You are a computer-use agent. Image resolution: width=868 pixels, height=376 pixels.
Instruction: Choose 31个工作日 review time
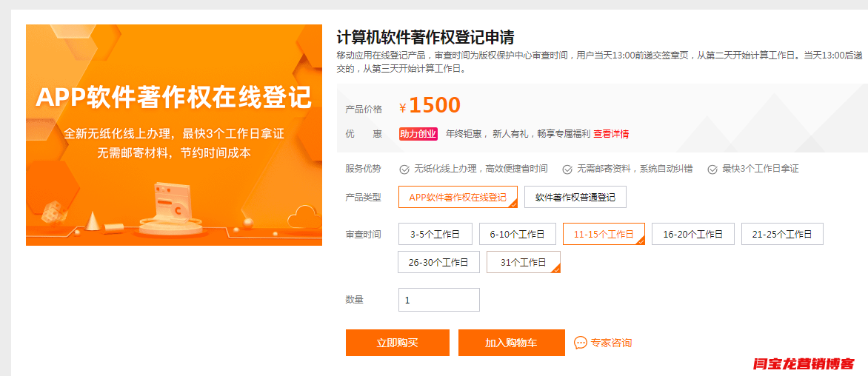pyautogui.click(x=523, y=262)
